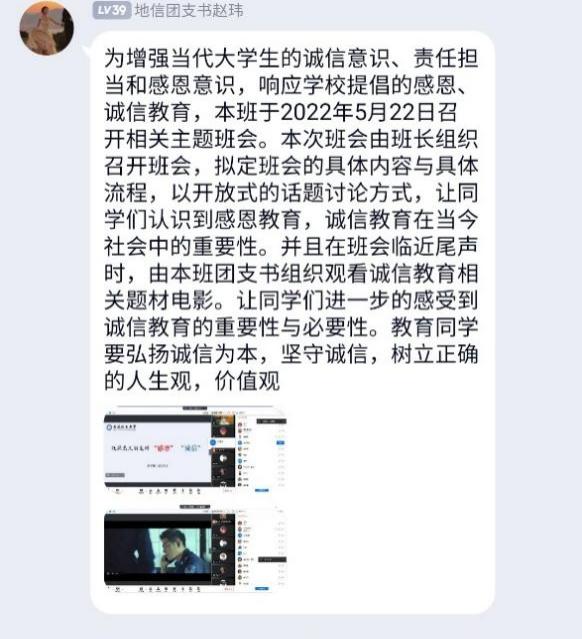Tap the man on phone movie frame
The height and width of the screenshot is (639, 582).
(x=158, y=549)
